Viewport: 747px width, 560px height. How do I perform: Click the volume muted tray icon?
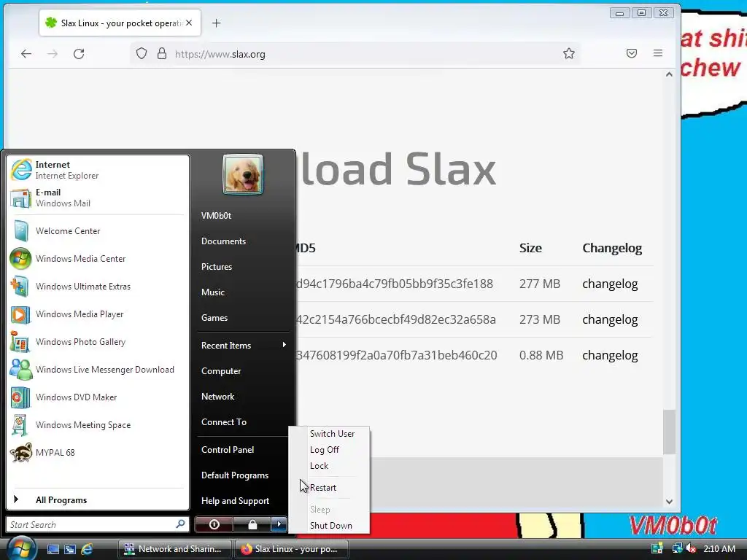[x=691, y=548]
